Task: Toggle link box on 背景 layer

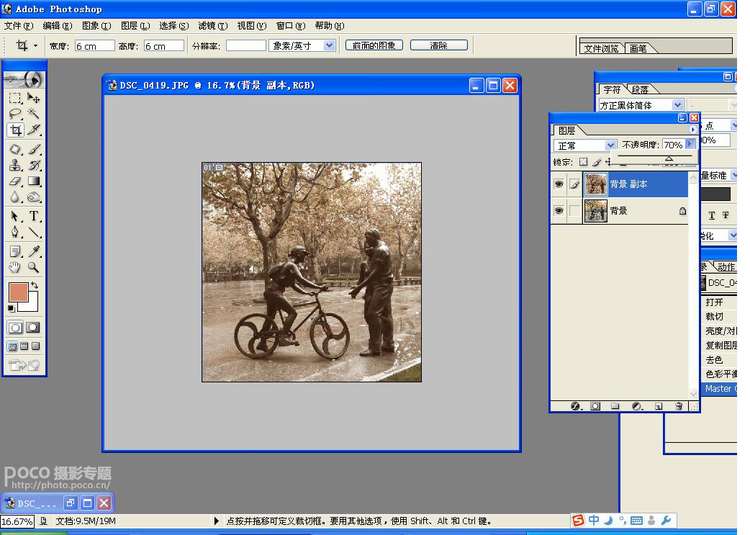Action: point(574,210)
